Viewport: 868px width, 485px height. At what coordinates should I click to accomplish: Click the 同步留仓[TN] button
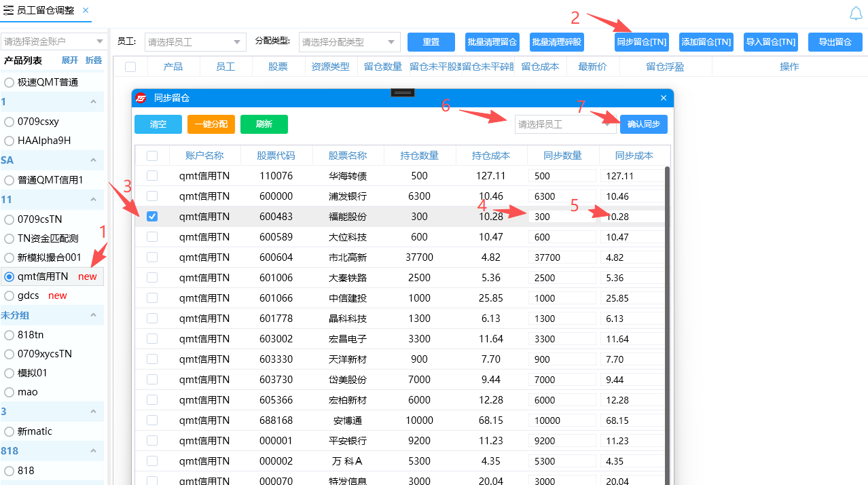tap(642, 42)
